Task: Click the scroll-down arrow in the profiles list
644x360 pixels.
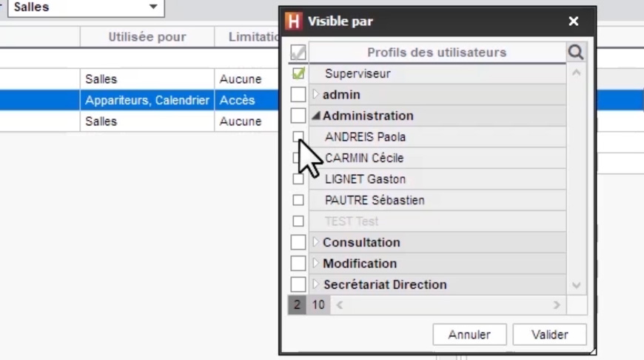Action: (576, 285)
